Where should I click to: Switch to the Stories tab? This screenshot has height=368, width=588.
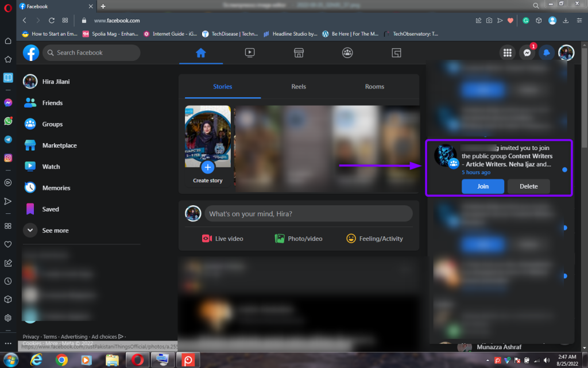point(223,86)
